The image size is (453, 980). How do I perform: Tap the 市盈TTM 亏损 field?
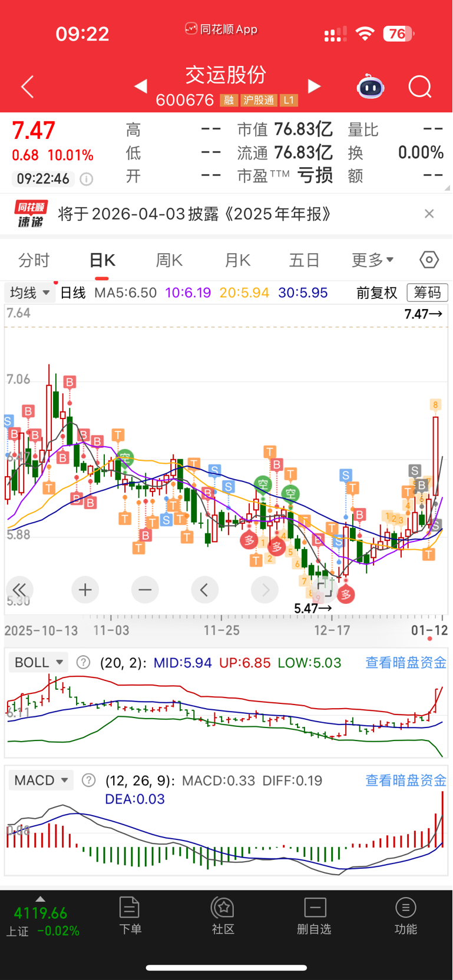coord(285,175)
